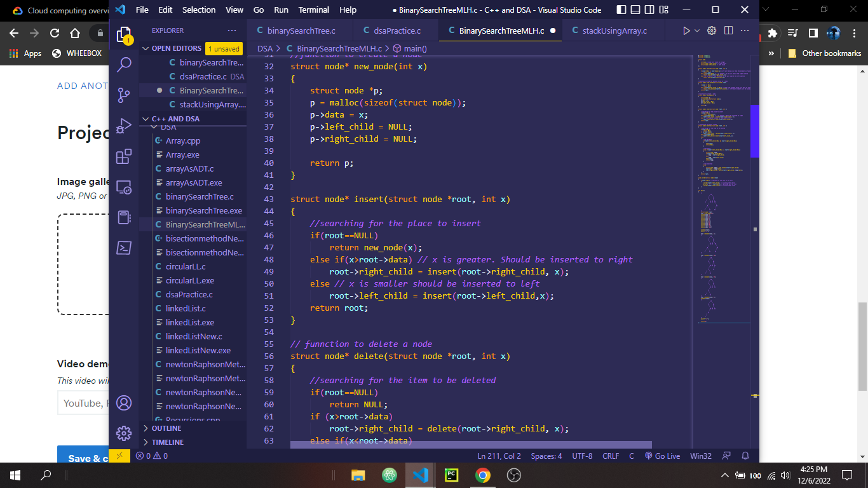Click the Go Live server icon
868x488 pixels.
point(662,456)
